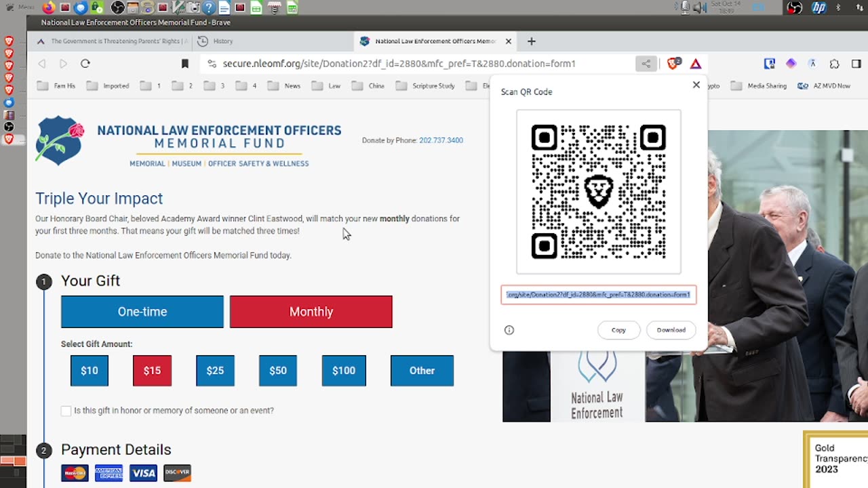Select the Other gift amount
Screen dimensions: 868x488
[x=422, y=371]
